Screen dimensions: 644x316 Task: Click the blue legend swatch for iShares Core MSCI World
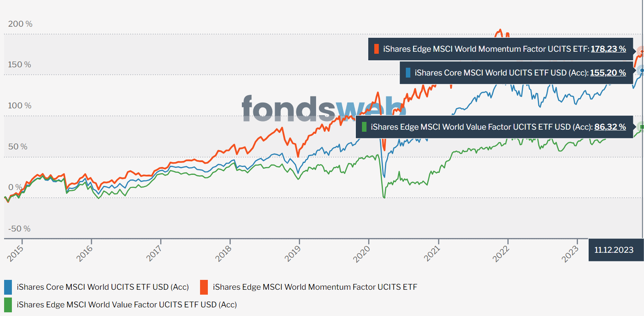[x=8, y=287]
